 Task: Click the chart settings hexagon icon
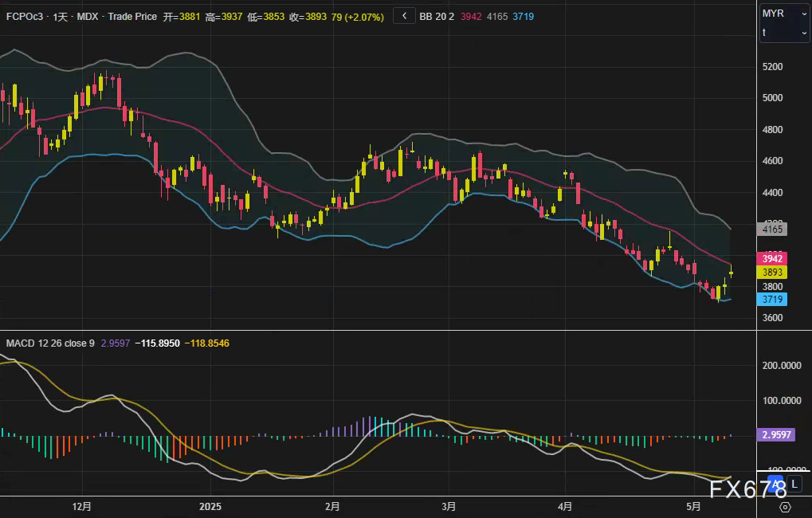pyautogui.click(x=784, y=507)
